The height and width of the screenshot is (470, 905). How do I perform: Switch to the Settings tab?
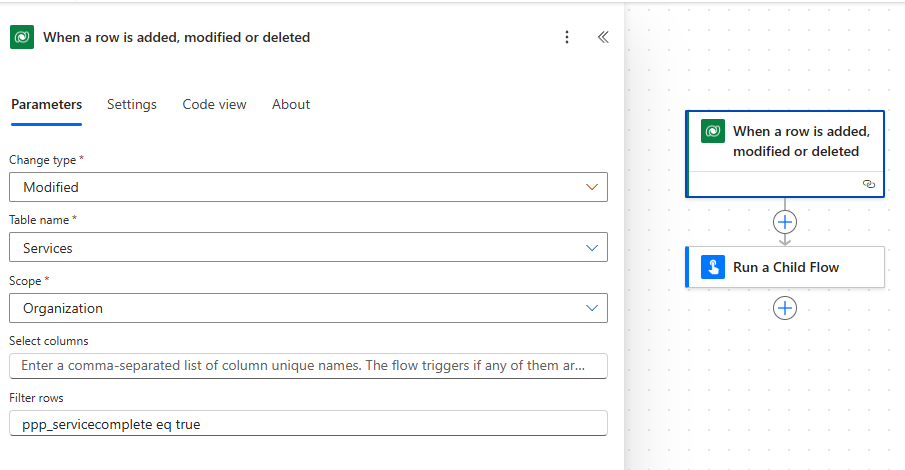tap(132, 104)
